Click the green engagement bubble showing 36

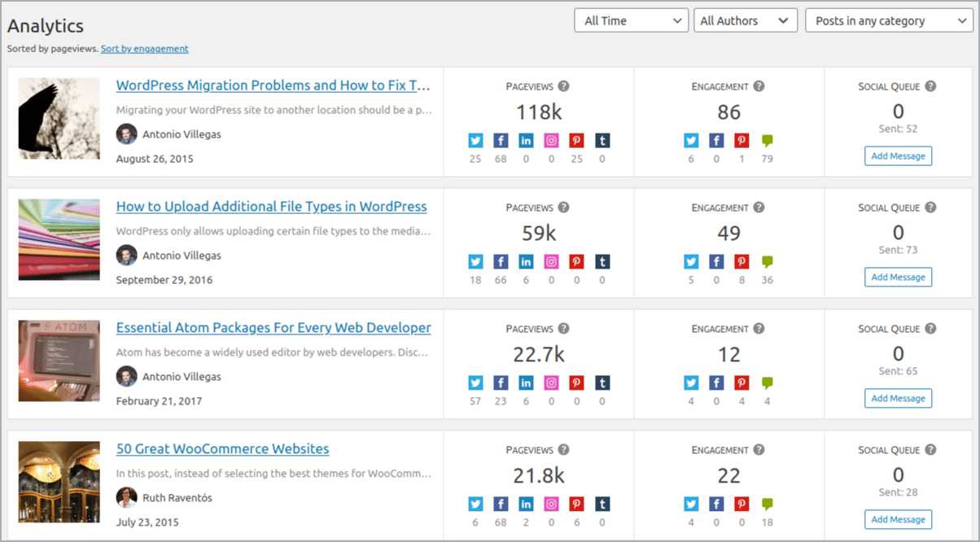pos(767,261)
